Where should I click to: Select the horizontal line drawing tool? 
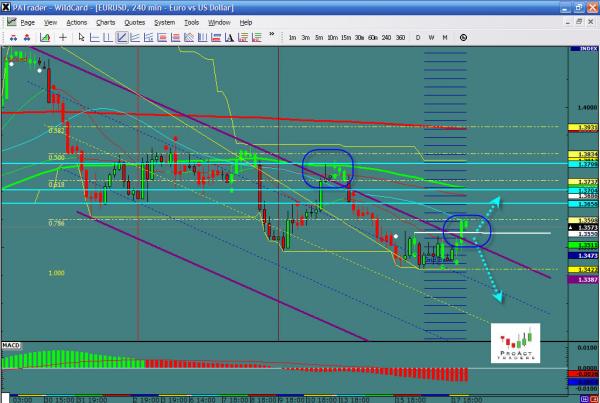pos(95,38)
